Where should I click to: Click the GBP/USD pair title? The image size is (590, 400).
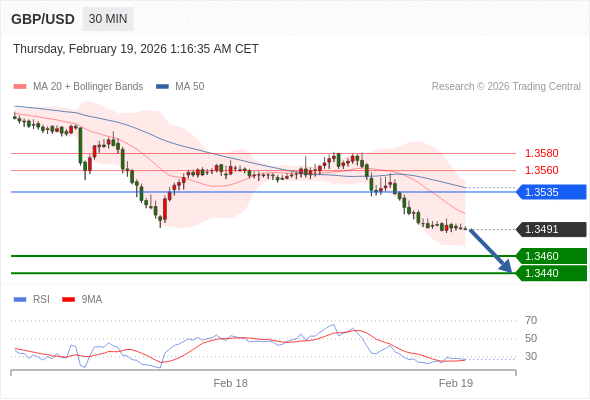pyautogui.click(x=43, y=19)
